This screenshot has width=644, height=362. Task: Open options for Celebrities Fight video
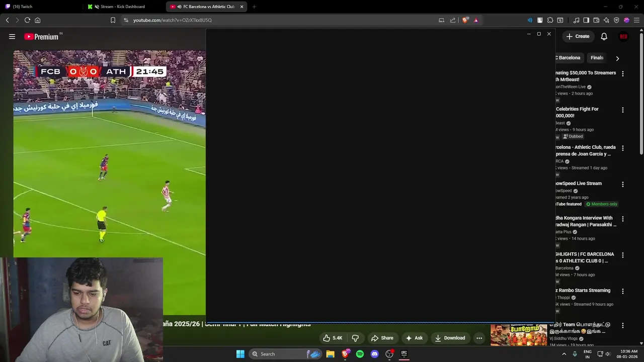click(x=622, y=110)
